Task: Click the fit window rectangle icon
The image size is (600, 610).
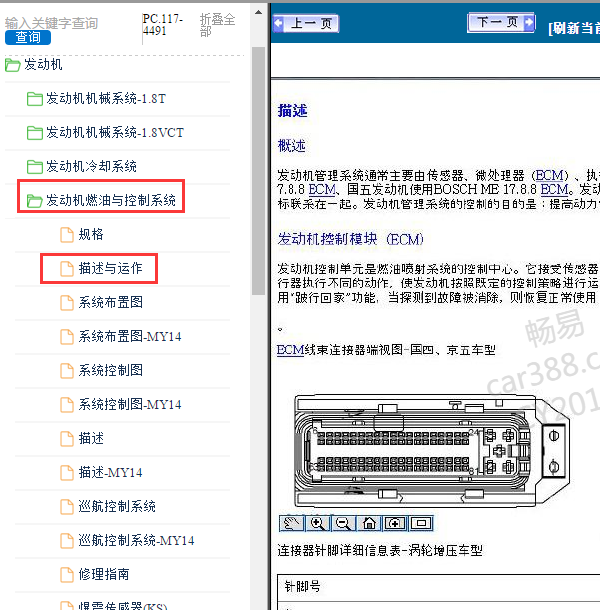Action: click(421, 523)
